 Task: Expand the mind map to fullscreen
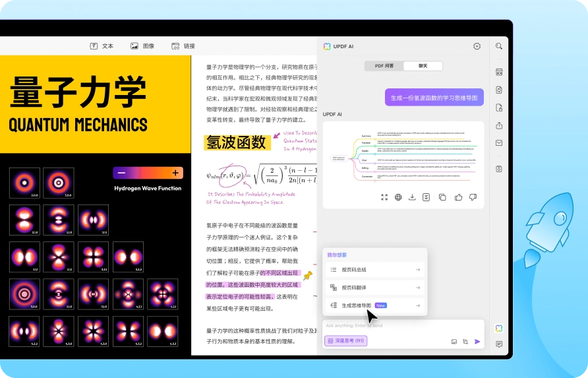pyautogui.click(x=384, y=197)
